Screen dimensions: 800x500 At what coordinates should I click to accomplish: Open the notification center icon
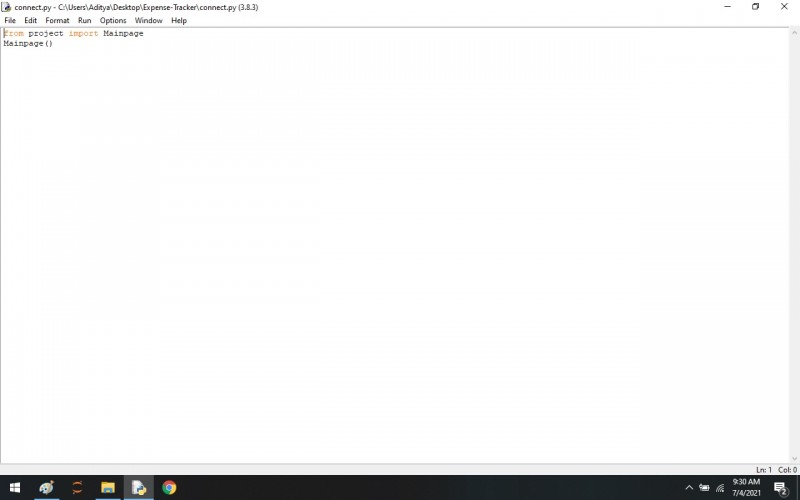click(x=781, y=488)
